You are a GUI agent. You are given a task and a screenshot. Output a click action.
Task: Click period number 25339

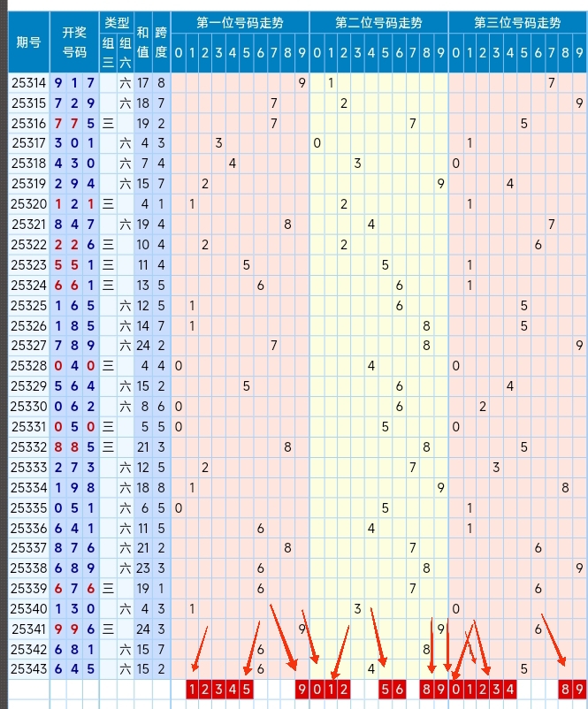[x=29, y=588]
